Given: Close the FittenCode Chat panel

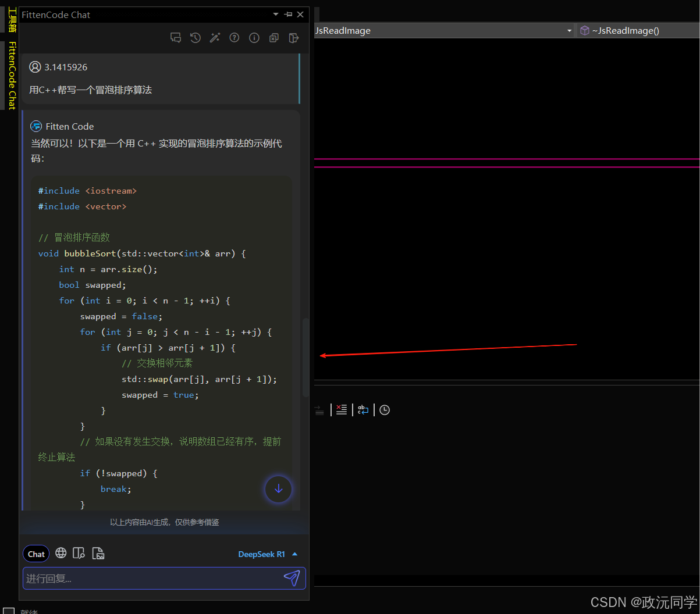Looking at the screenshot, I should pos(300,15).
